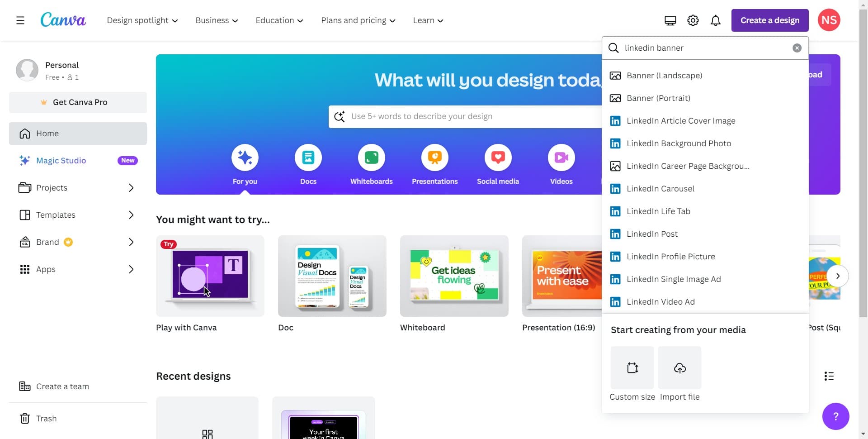Screen dimensions: 868x439
Task: Open the settings gear
Action: 693,20
